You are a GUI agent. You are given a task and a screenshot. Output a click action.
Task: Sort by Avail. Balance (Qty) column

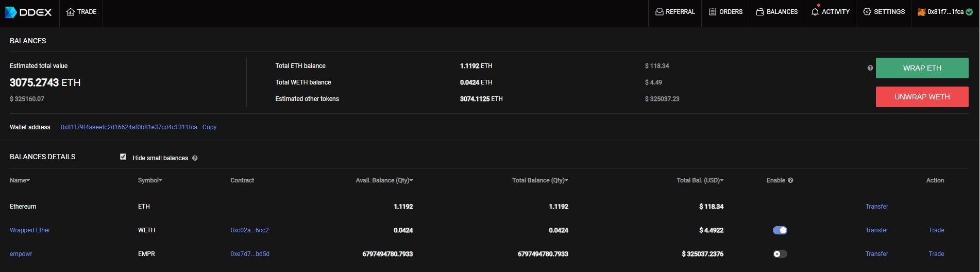click(384, 180)
